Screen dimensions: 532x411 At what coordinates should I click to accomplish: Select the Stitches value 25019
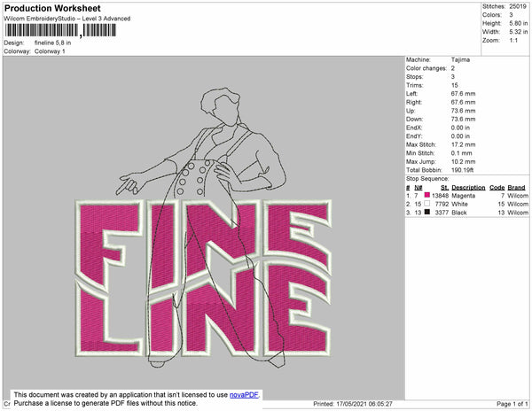point(518,6)
